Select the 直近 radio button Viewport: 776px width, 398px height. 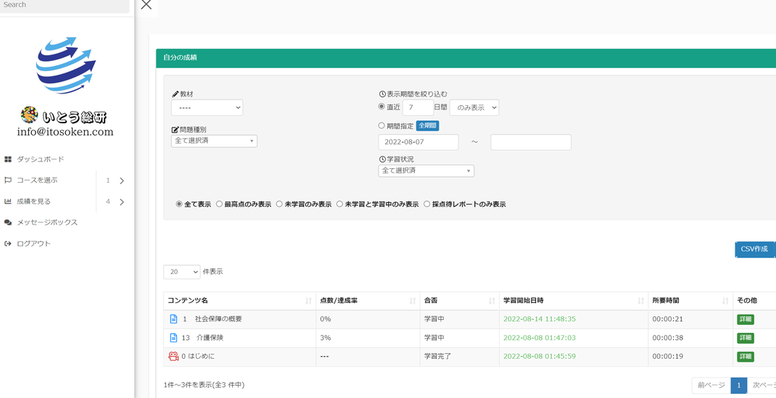tap(382, 107)
